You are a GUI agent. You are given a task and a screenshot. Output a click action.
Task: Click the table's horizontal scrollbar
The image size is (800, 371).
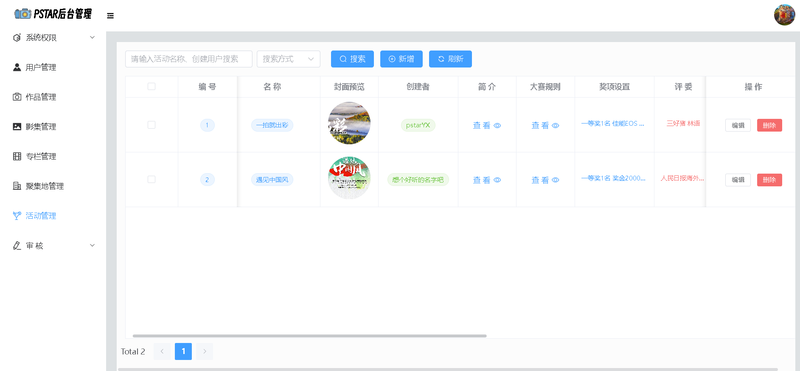(x=309, y=336)
